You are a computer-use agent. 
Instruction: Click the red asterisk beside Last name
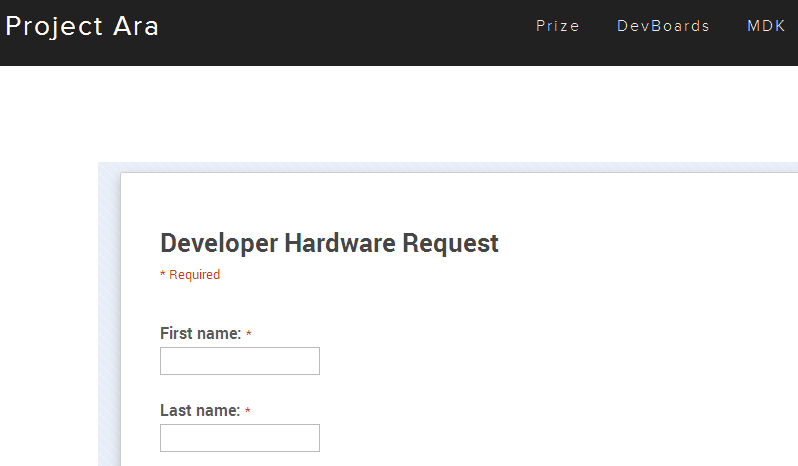point(247,411)
